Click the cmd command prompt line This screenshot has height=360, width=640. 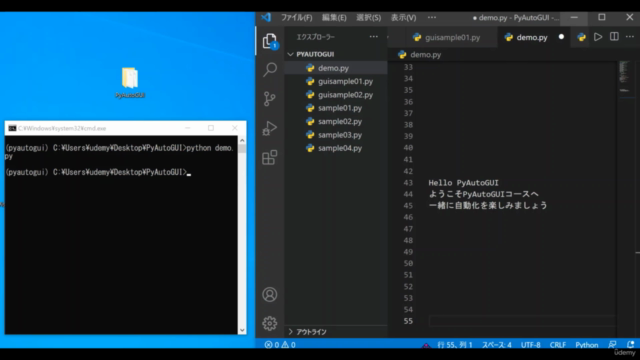pyautogui.click(x=98, y=172)
